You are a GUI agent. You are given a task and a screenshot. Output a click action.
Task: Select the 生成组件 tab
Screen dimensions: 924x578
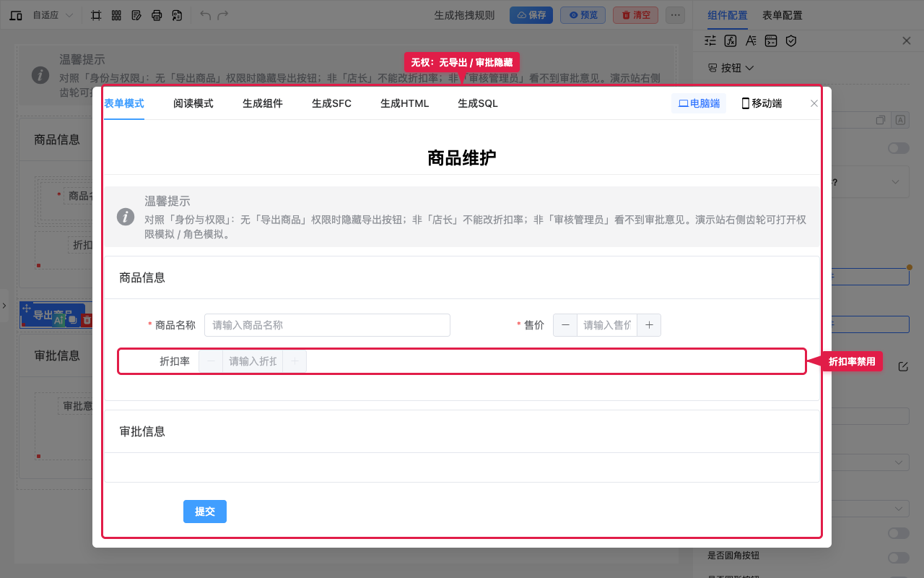(263, 103)
